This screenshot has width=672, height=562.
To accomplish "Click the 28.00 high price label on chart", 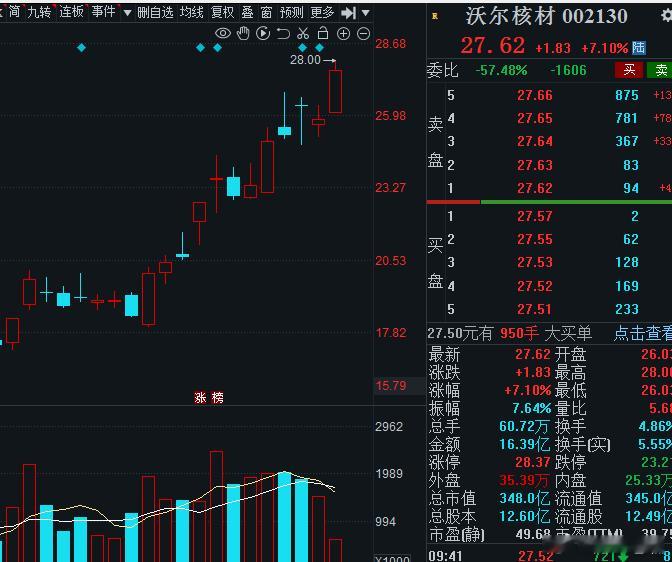I will coord(305,60).
